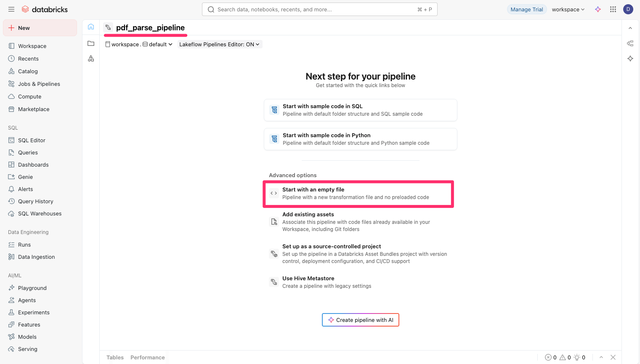The height and width of the screenshot is (364, 640).
Task: Expand the bottom panel with the chevron
Action: [601, 357]
